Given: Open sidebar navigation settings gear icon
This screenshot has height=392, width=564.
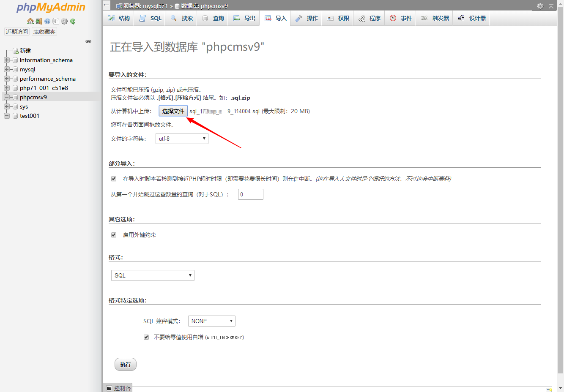Looking at the screenshot, I should click(64, 21).
